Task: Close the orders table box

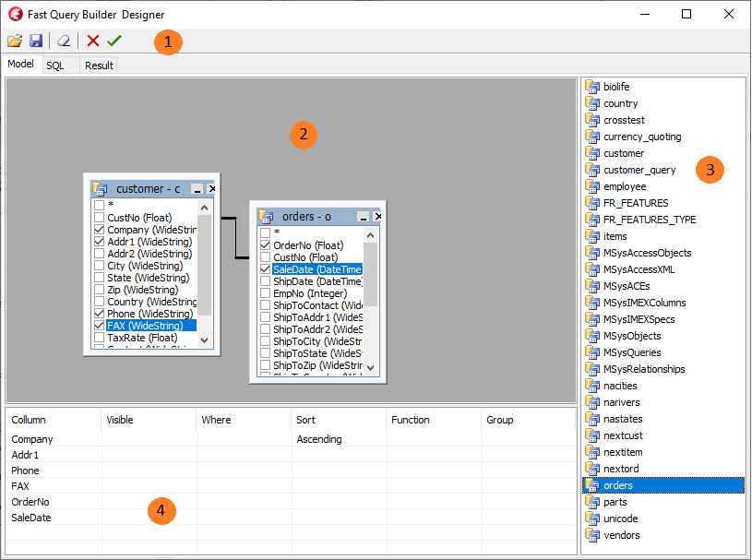Action: click(x=377, y=217)
